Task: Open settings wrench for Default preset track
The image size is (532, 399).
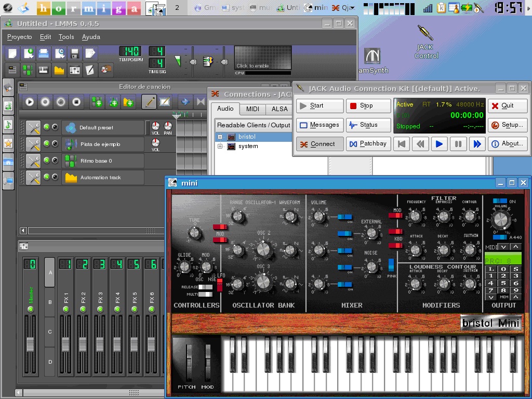Action: [33, 128]
